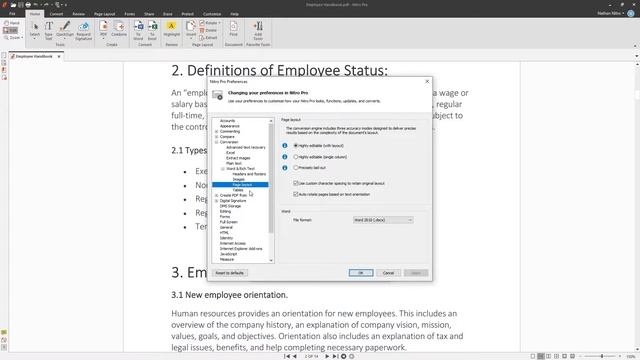Click the preferences tree scrollbar

click(271, 178)
